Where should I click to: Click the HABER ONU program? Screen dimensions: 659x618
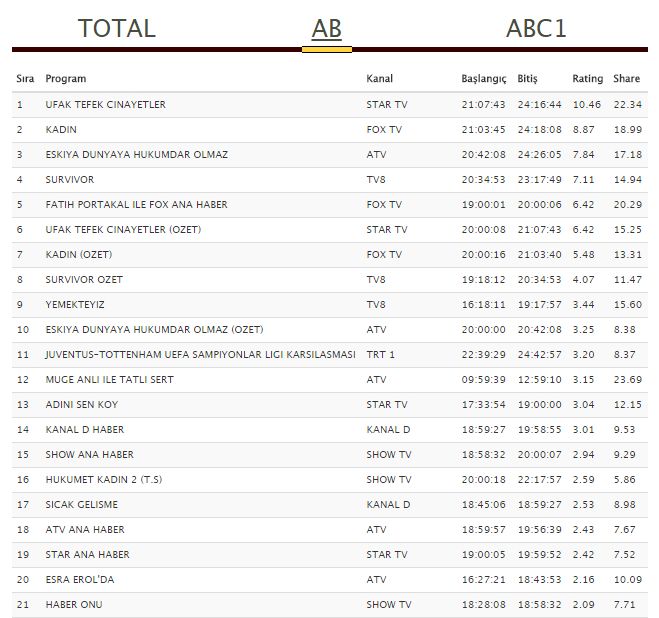click(74, 605)
